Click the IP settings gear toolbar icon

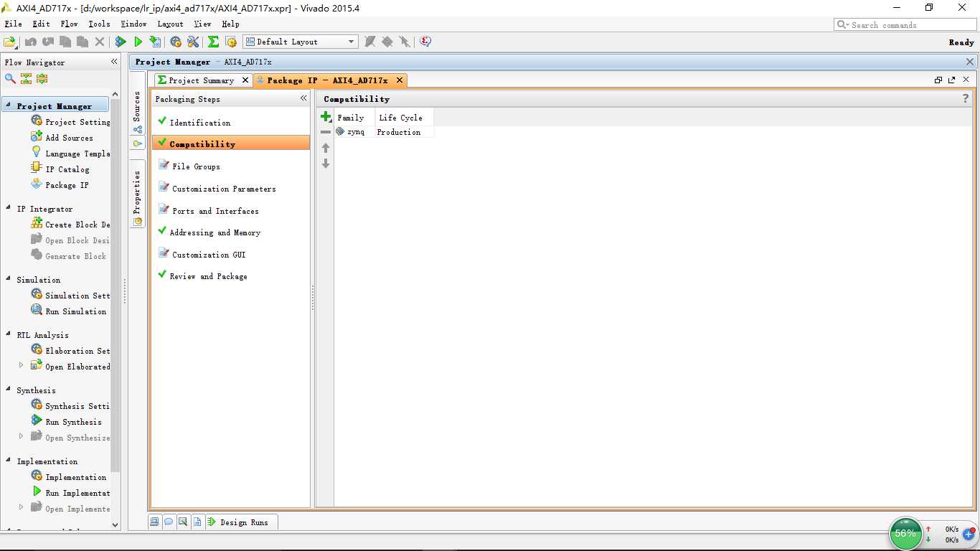231,42
